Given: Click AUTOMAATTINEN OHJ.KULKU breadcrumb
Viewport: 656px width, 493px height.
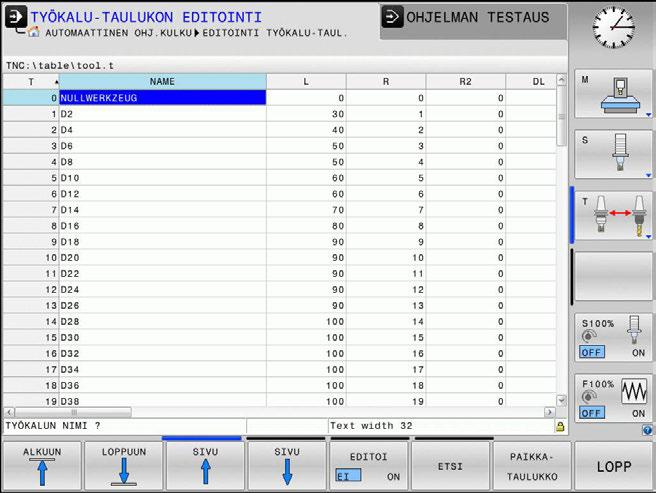Looking at the screenshot, I should point(118,33).
